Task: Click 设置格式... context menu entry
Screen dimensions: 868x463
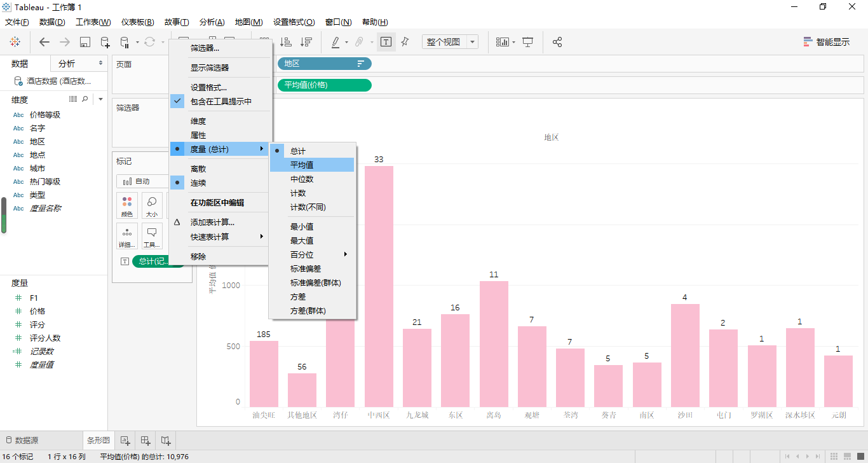Action: pos(220,87)
